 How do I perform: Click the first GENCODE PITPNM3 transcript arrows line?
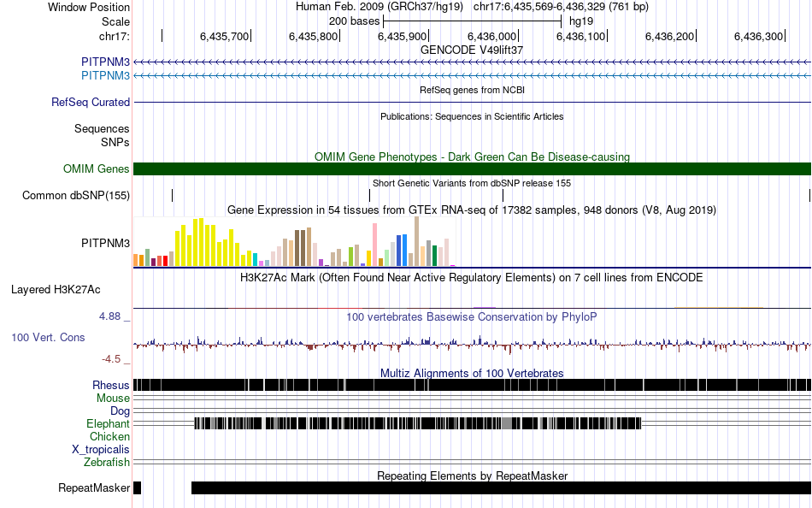(472, 62)
